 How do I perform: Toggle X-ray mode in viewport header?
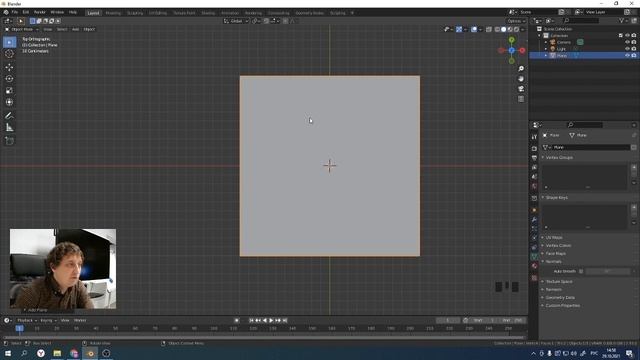click(489, 29)
